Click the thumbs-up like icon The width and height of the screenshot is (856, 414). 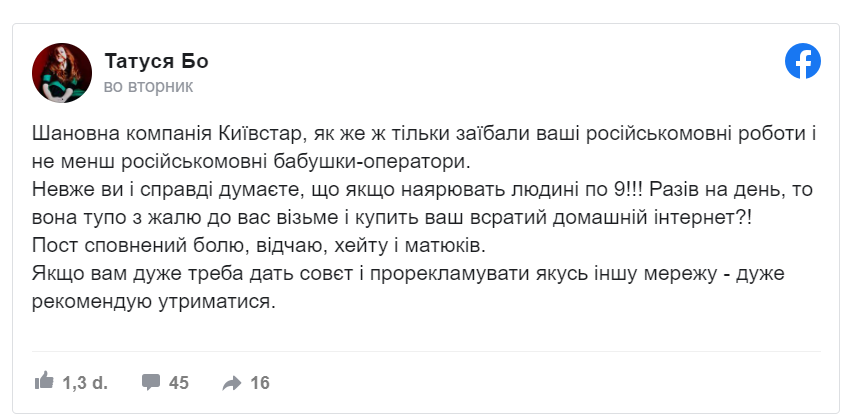tap(44, 380)
